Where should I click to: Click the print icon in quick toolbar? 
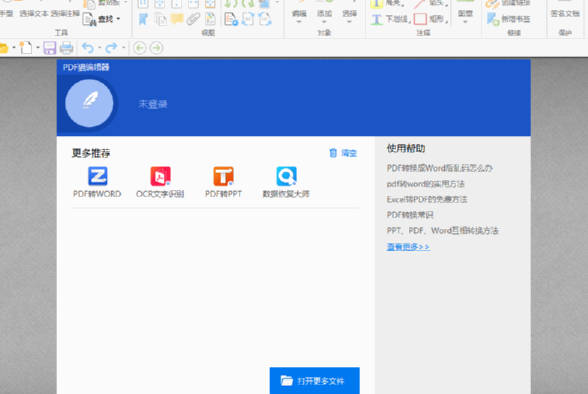pyautogui.click(x=66, y=48)
